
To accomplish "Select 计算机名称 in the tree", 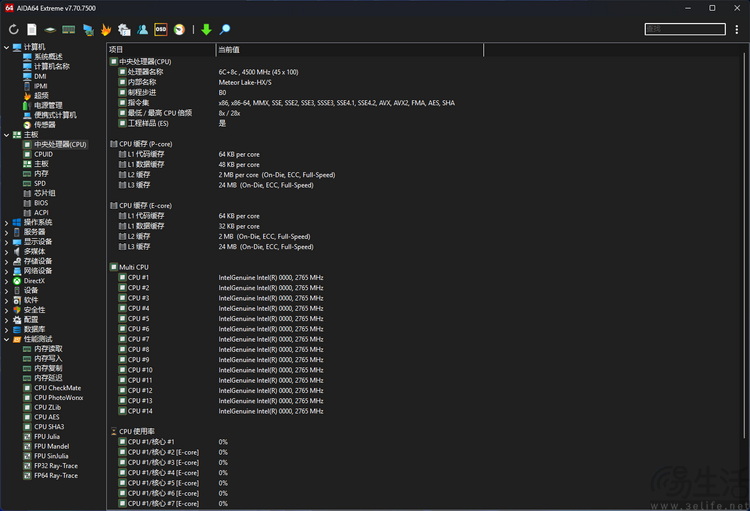I will pos(52,67).
